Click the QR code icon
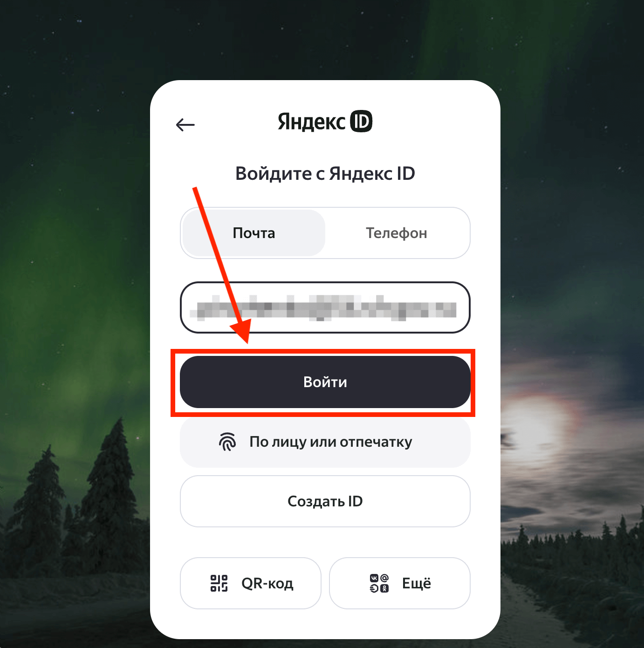Viewport: 644px width, 648px height. pyautogui.click(x=219, y=583)
